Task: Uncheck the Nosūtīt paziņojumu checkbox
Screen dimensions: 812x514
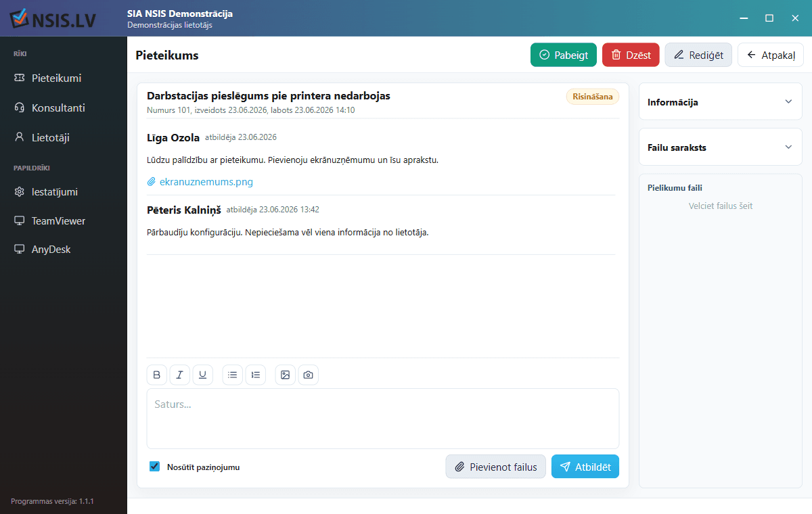Action: click(x=154, y=467)
